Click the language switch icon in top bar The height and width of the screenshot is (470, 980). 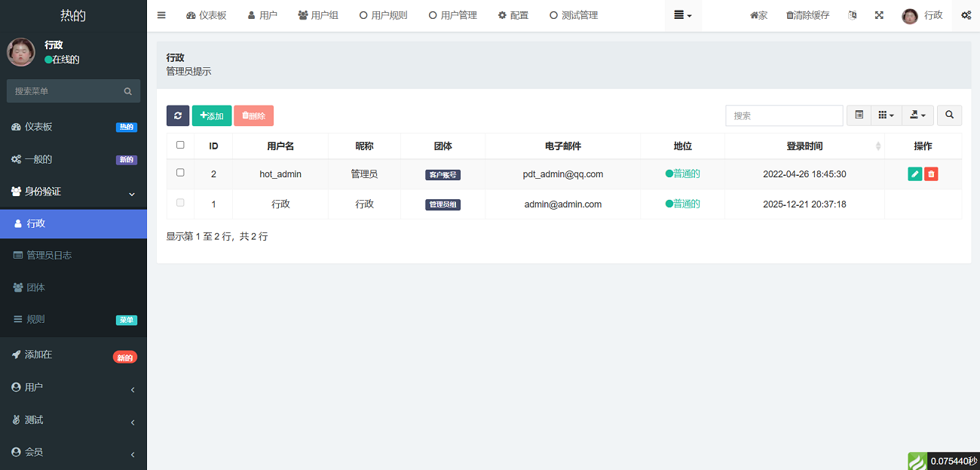point(853,15)
